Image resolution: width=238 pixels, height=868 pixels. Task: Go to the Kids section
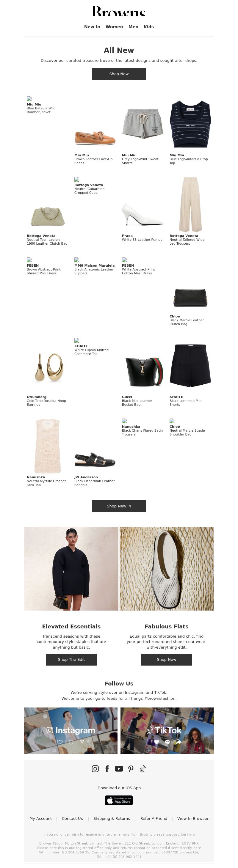[149, 27]
